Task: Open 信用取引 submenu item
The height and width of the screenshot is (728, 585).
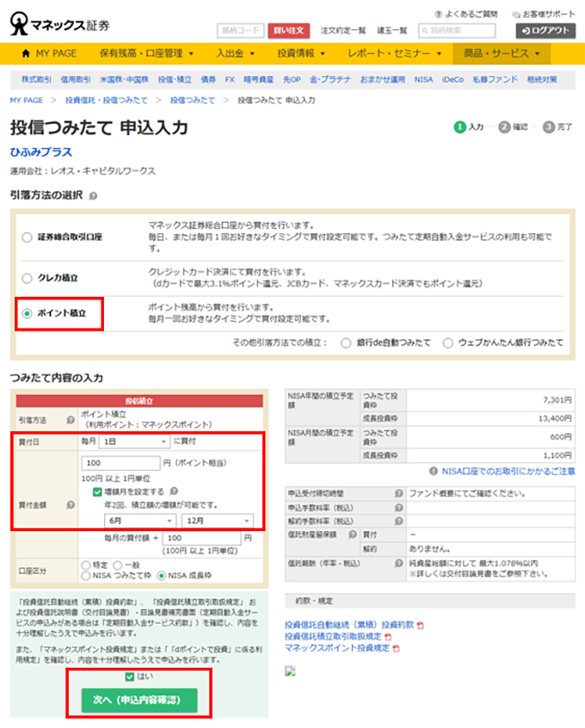Action: [76, 79]
